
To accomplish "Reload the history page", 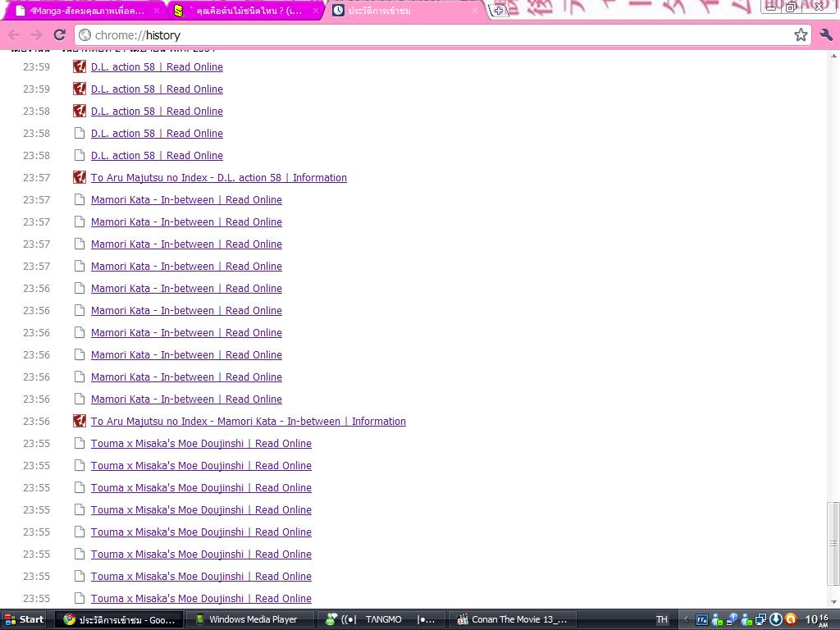I will (59, 35).
